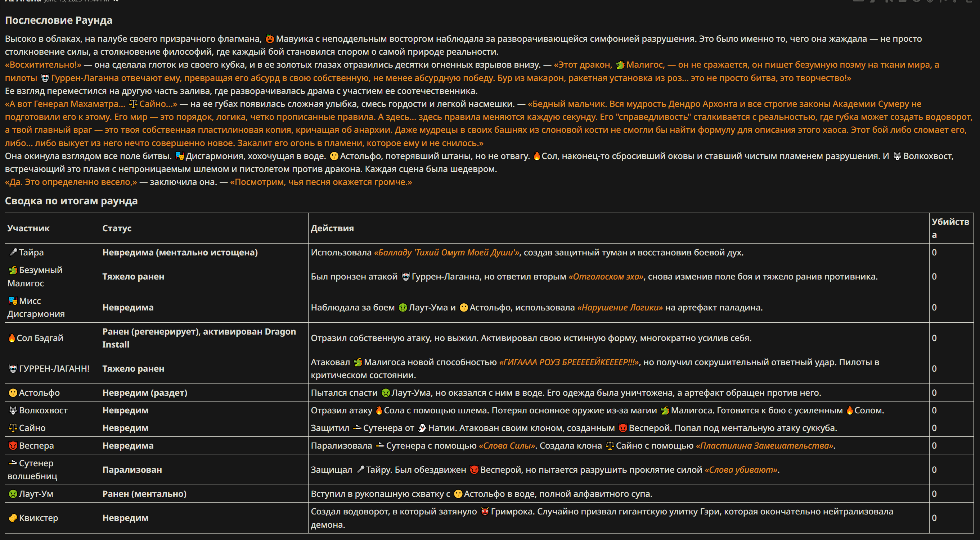Select status «Парализован» for Сутенер волшебниц
Viewport: 980px width, 540px height.
tap(132, 469)
